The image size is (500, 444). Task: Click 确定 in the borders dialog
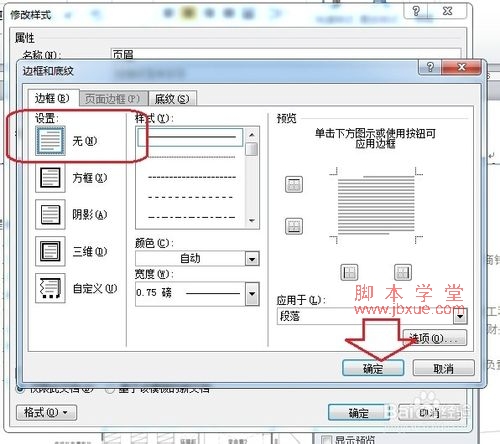coord(373,369)
